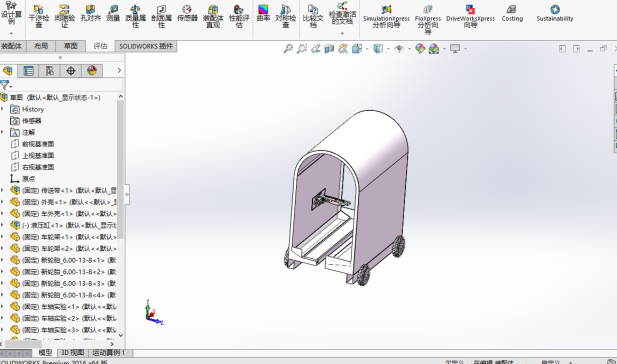The image size is (617, 364).
Task: Switch to the 模型 bottom tab
Action: tap(45, 353)
